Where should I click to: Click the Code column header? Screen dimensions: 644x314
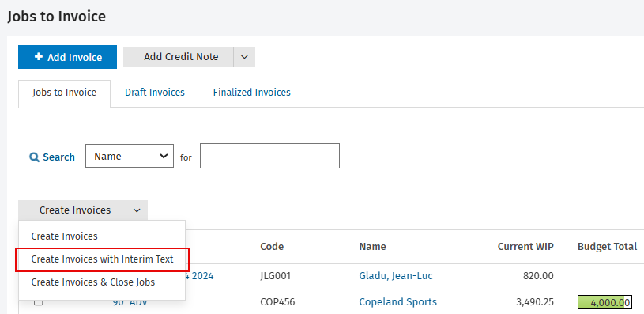tap(272, 247)
